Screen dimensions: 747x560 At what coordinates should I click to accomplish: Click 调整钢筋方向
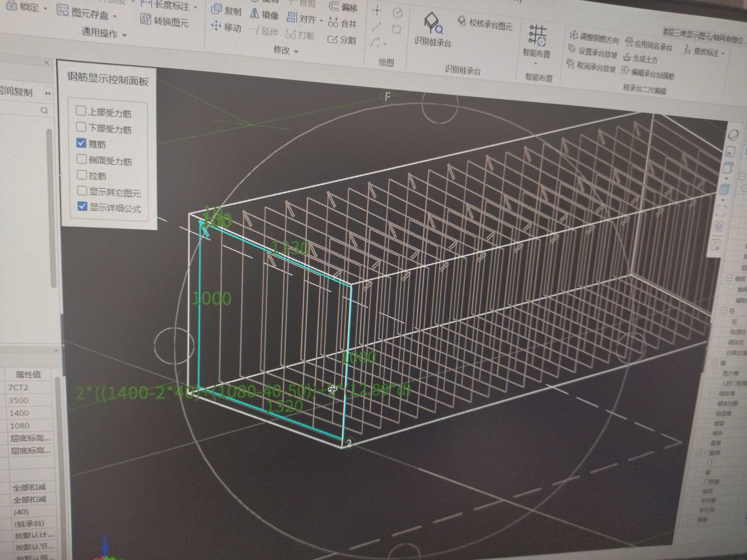click(x=594, y=38)
